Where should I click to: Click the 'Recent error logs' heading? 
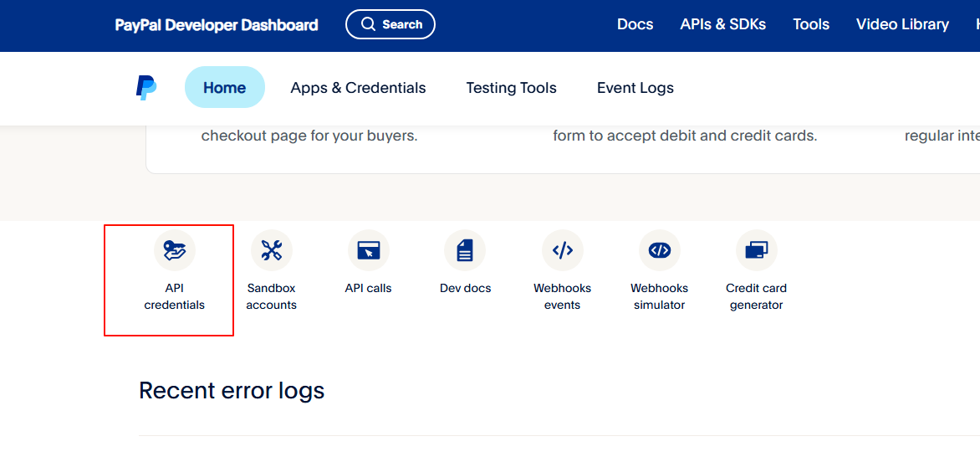[x=232, y=391]
